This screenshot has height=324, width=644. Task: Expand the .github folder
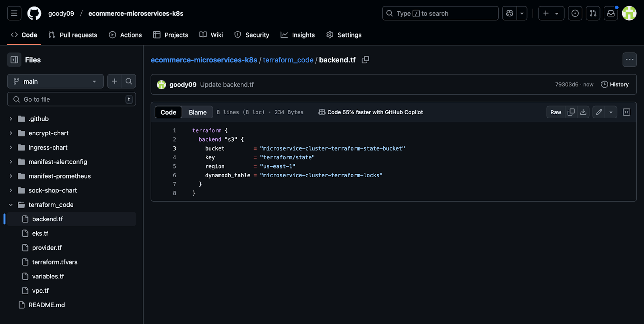(11, 119)
